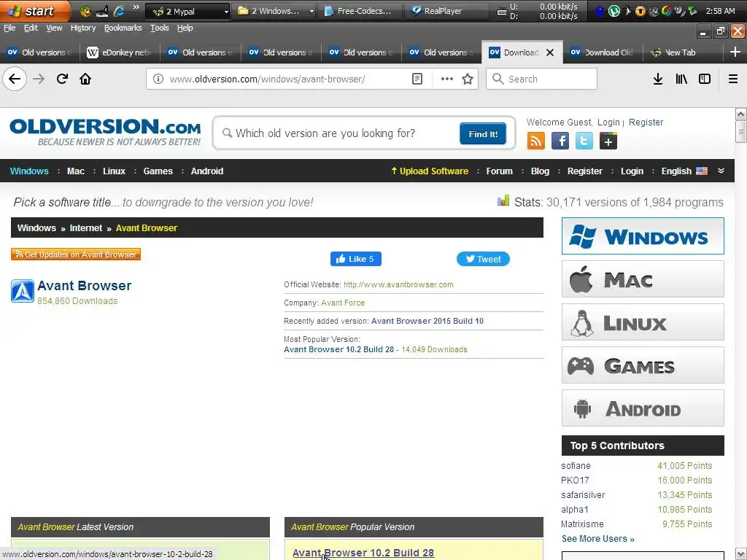The height and width of the screenshot is (560, 747).
Task: Click the OLDVERSION.com site logo
Action: [x=105, y=132]
